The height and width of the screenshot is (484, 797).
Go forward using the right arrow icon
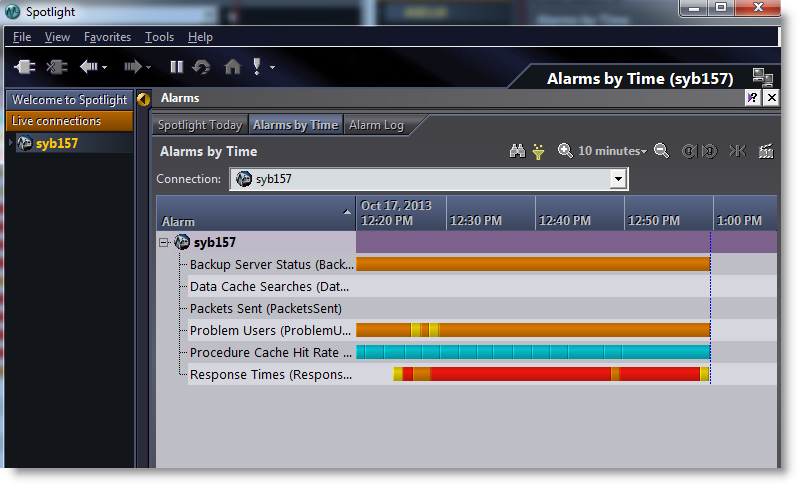133,67
